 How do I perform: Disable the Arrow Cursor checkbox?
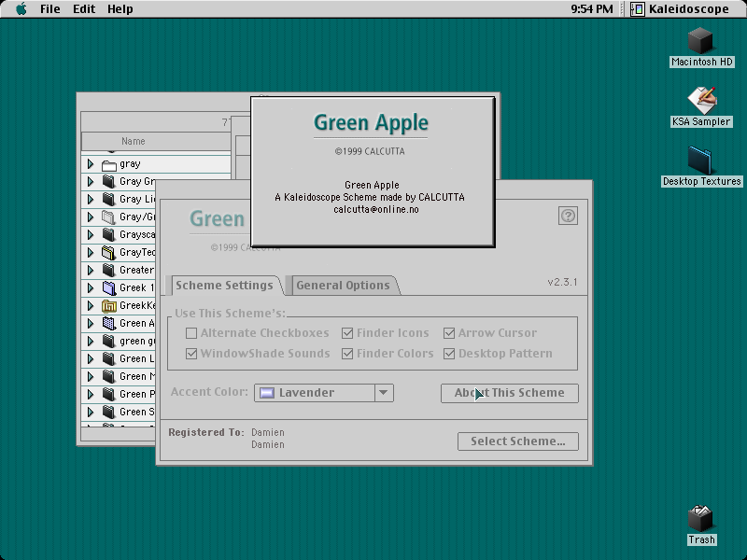pyautogui.click(x=449, y=333)
